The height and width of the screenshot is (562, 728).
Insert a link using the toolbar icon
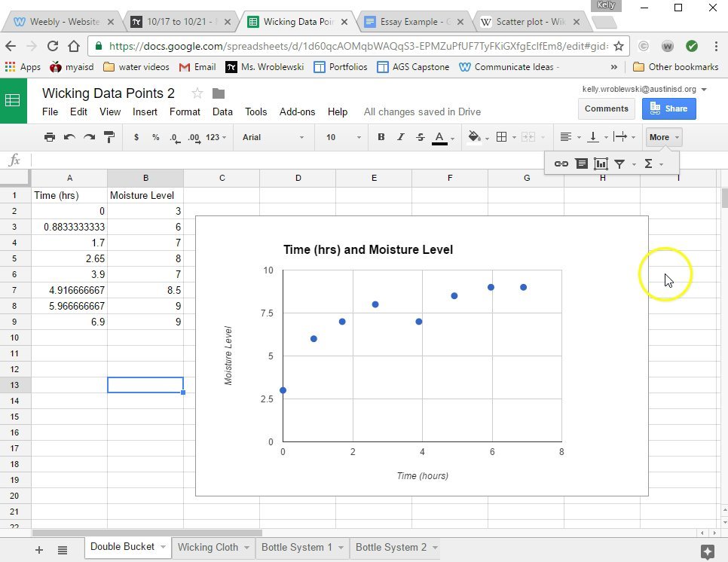561,163
